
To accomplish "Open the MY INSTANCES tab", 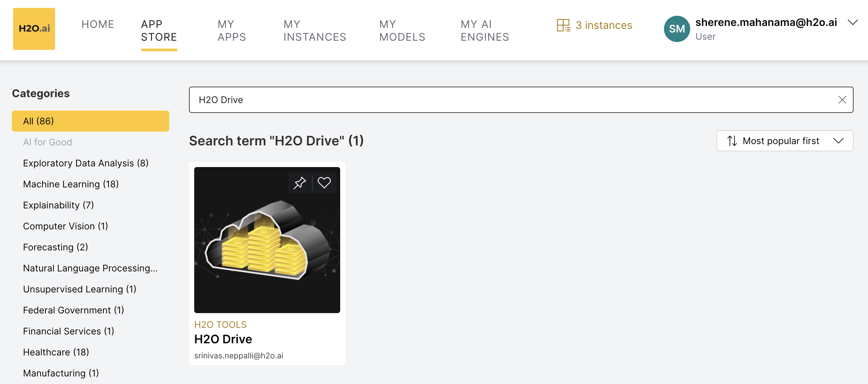I will pyautogui.click(x=315, y=30).
